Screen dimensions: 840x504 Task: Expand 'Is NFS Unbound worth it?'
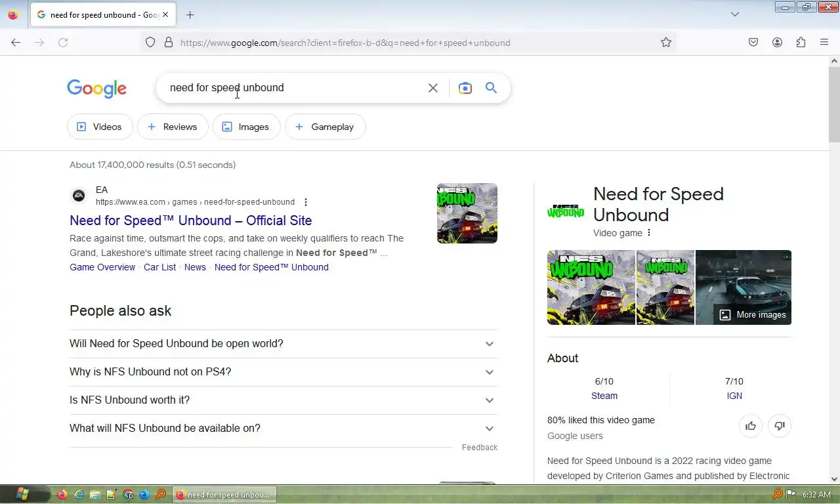point(283,400)
